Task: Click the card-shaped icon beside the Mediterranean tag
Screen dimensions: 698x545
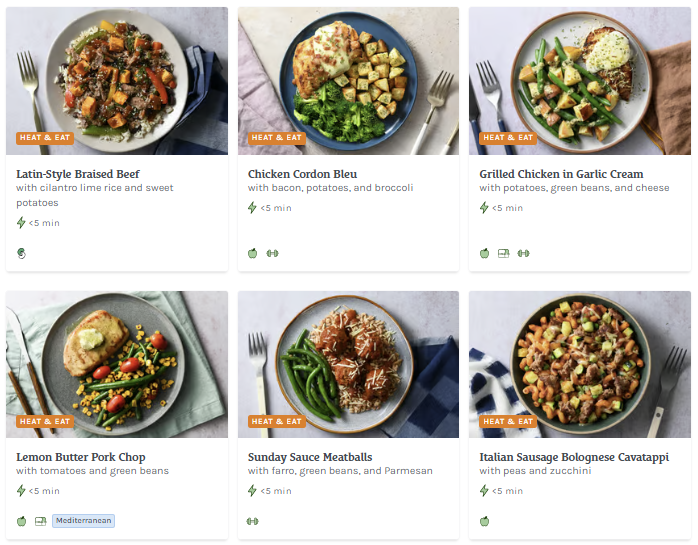Action: [41, 521]
